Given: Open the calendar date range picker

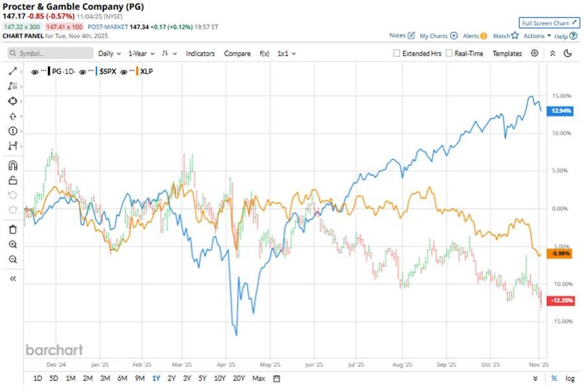Looking at the screenshot, I should point(276,378).
